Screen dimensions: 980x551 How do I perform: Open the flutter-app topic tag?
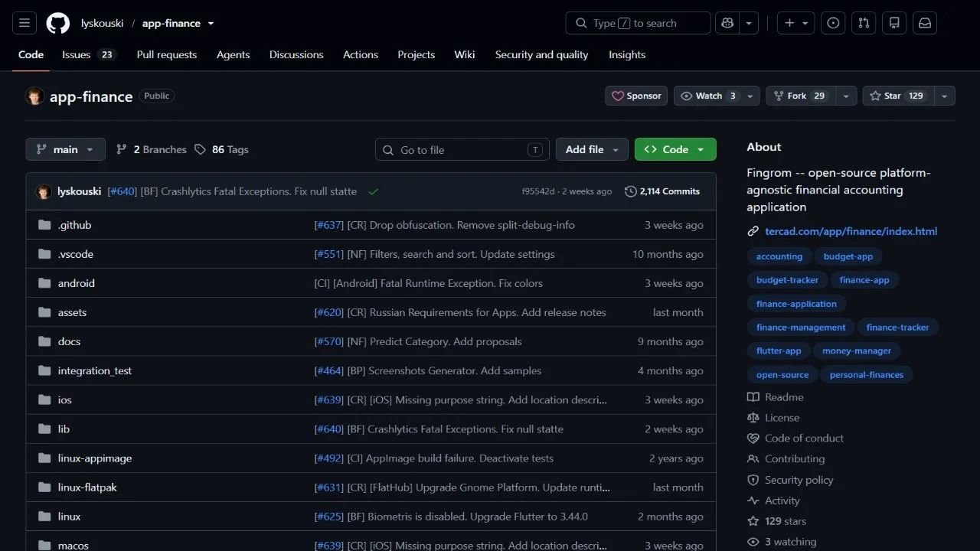tap(779, 351)
